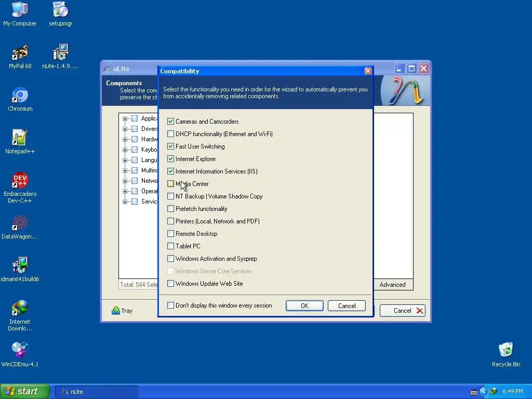Expand the Multimedia tree node in nLite
532x399 pixels.
click(125, 170)
